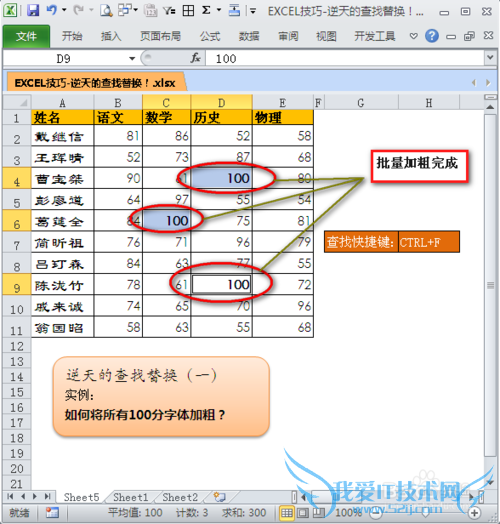Click the Excel application icon

point(10,11)
